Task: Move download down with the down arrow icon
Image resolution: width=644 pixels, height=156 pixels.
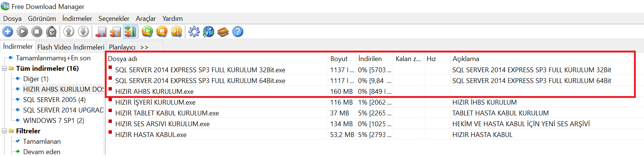Action: click(84, 32)
